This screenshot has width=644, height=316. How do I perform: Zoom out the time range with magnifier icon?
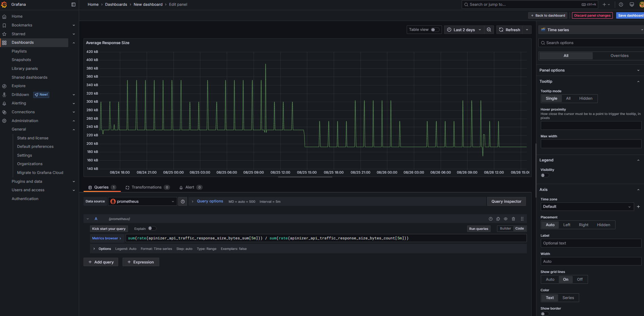tap(489, 30)
